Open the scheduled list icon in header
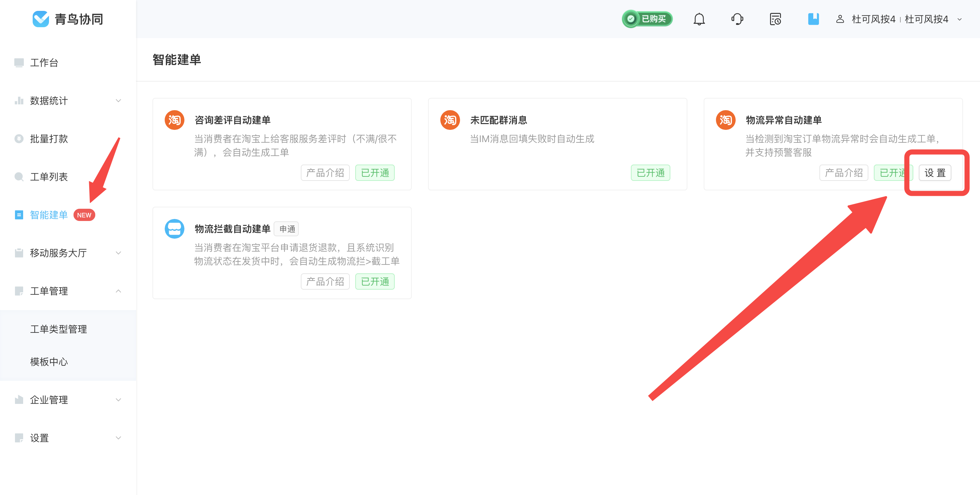Screen dimensions: 980x495 pyautogui.click(x=775, y=19)
